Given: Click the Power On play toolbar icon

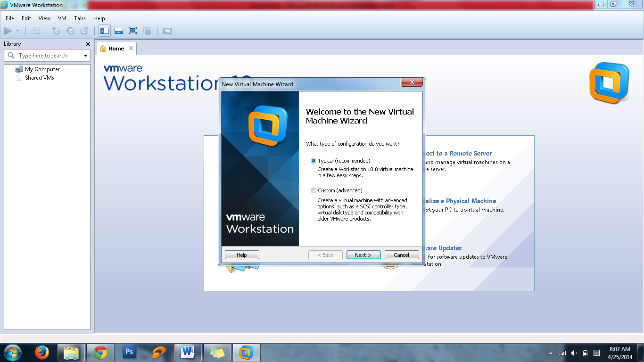Looking at the screenshot, I should tap(8, 31).
